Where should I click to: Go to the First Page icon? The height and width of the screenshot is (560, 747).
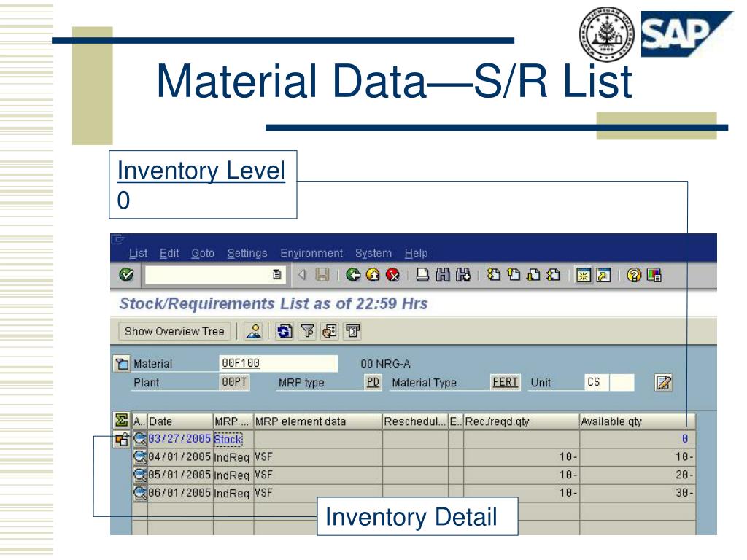tap(493, 275)
